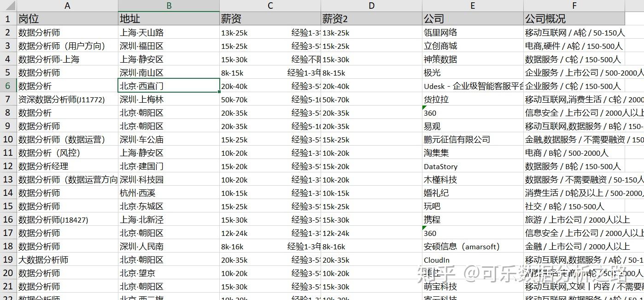Viewport: 644px width, 300px height.
Task: Select company cell 货拉拉
Action: [x=473, y=99]
